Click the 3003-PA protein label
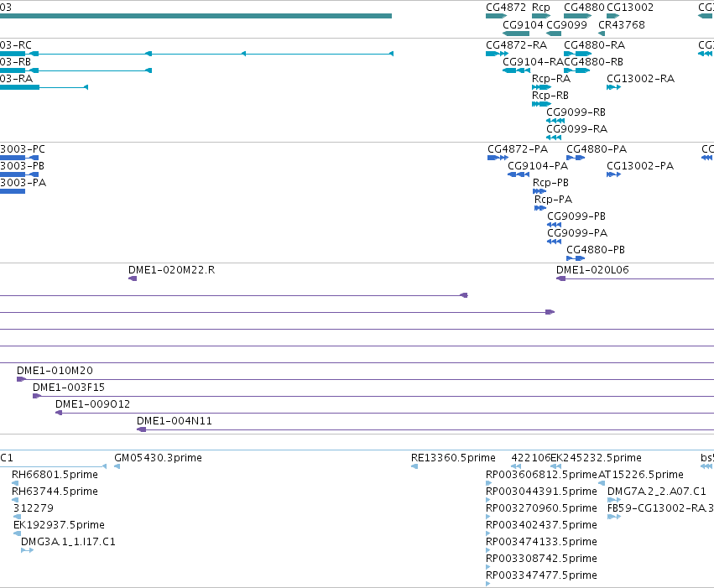Viewport: 714px width, 588px height. (23, 183)
